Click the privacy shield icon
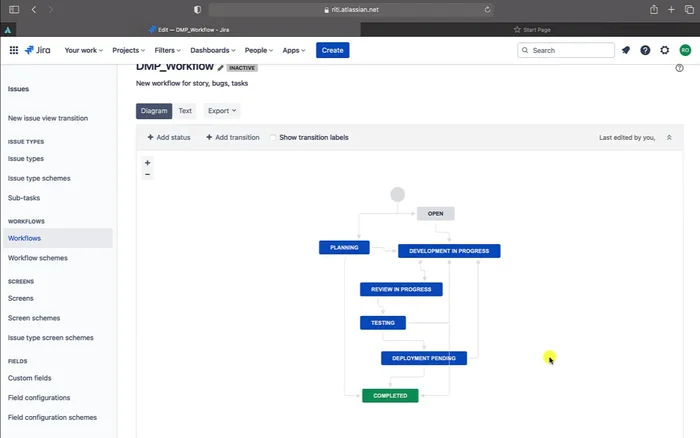The width and height of the screenshot is (700, 438). [197, 9]
